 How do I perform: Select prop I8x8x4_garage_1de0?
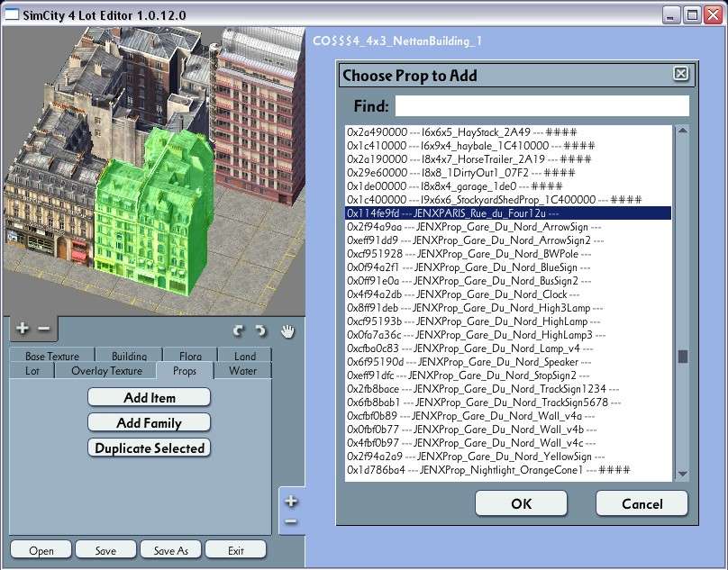click(508, 186)
